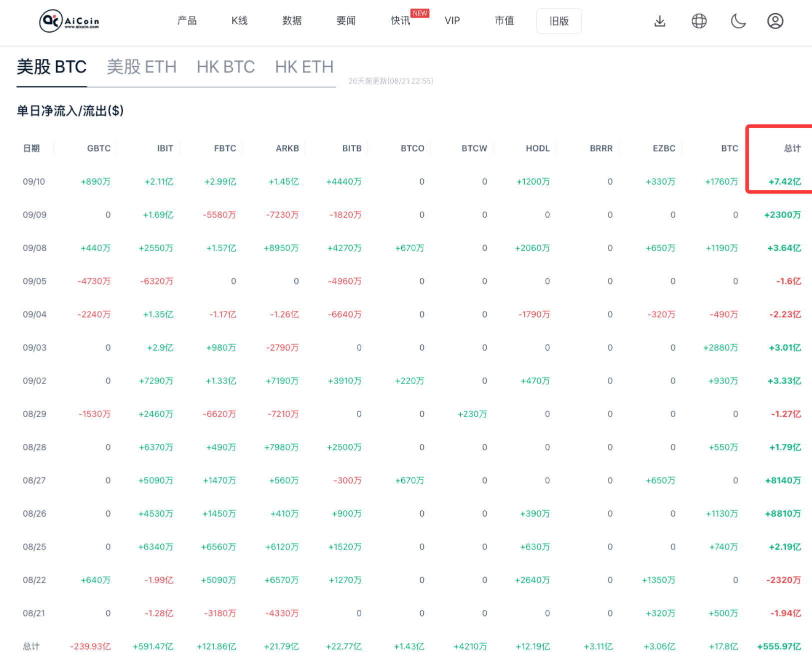The image size is (812, 656).
Task: Click +1350万 EZBC value on 08/22
Action: click(659, 580)
